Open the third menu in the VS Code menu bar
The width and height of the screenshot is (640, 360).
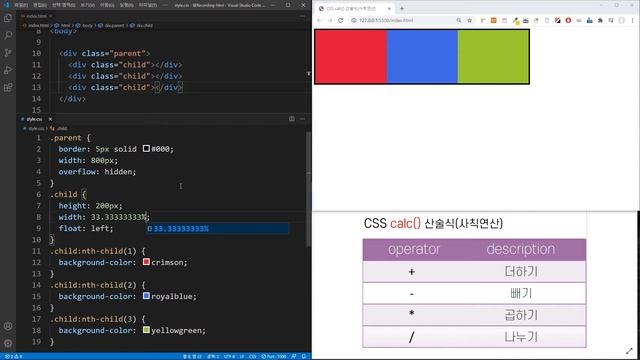[x=63, y=5]
